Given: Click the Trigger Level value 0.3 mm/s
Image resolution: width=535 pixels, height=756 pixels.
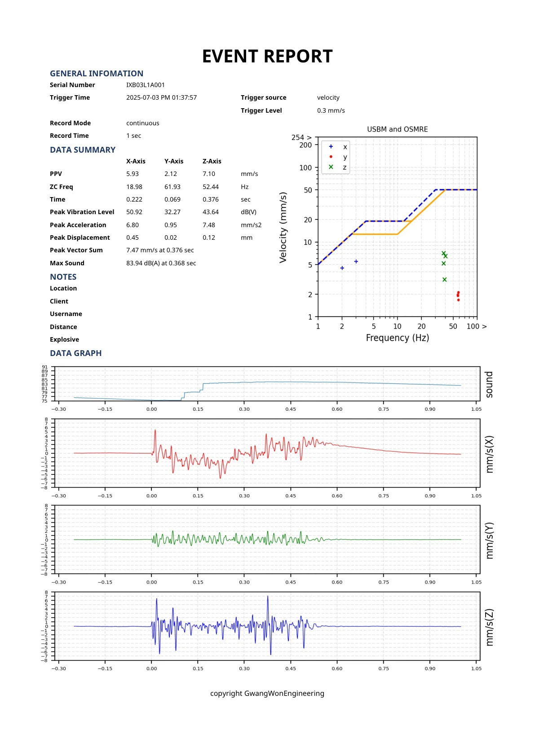Looking at the screenshot, I should (x=331, y=110).
